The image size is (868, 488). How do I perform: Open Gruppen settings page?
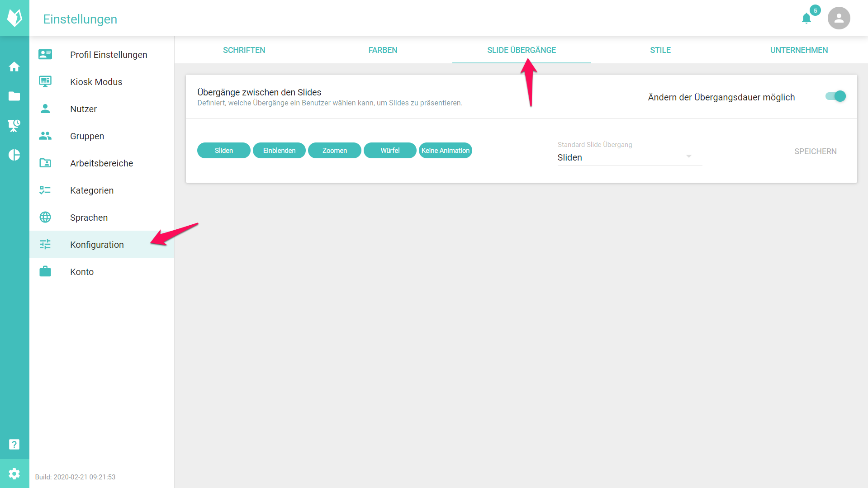tap(102, 136)
